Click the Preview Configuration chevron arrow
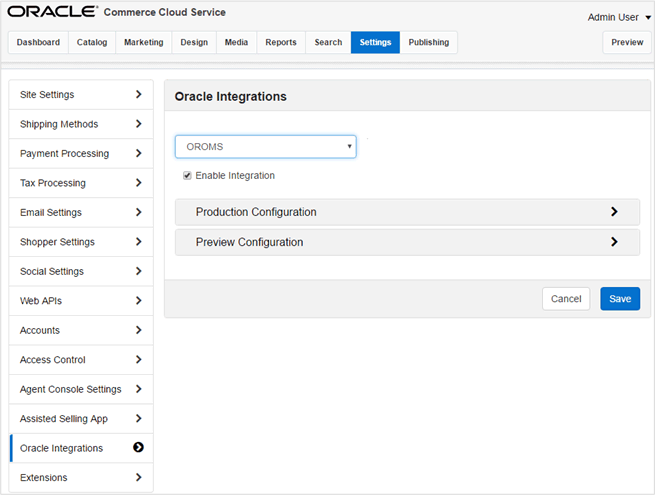Screen dimensions: 655x495 (614, 242)
